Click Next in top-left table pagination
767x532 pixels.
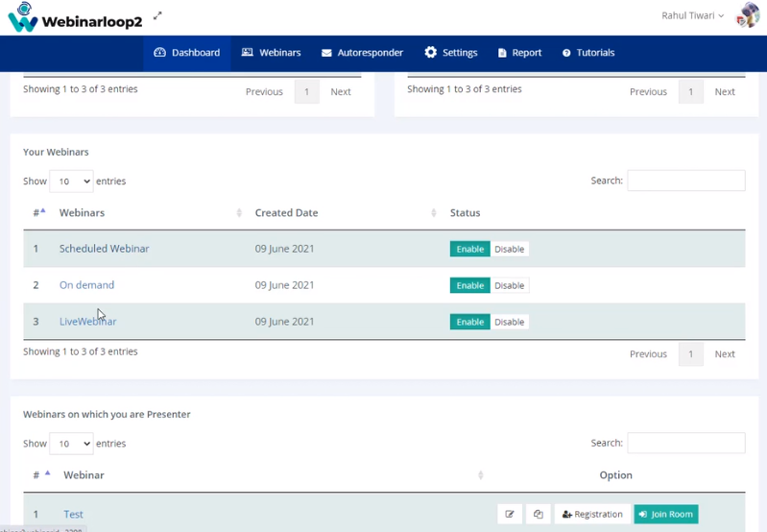coord(341,91)
